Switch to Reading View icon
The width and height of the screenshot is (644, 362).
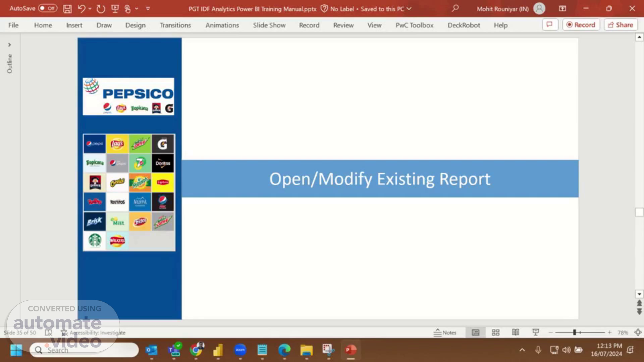(x=516, y=333)
